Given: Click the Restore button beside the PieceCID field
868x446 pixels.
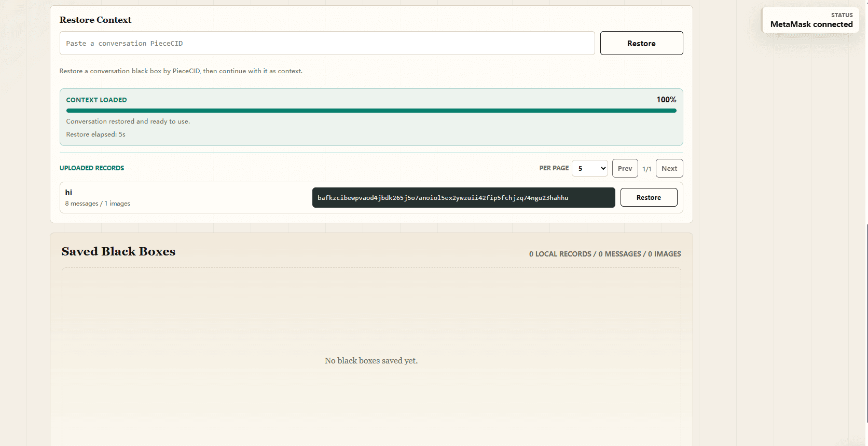Looking at the screenshot, I should [x=641, y=43].
